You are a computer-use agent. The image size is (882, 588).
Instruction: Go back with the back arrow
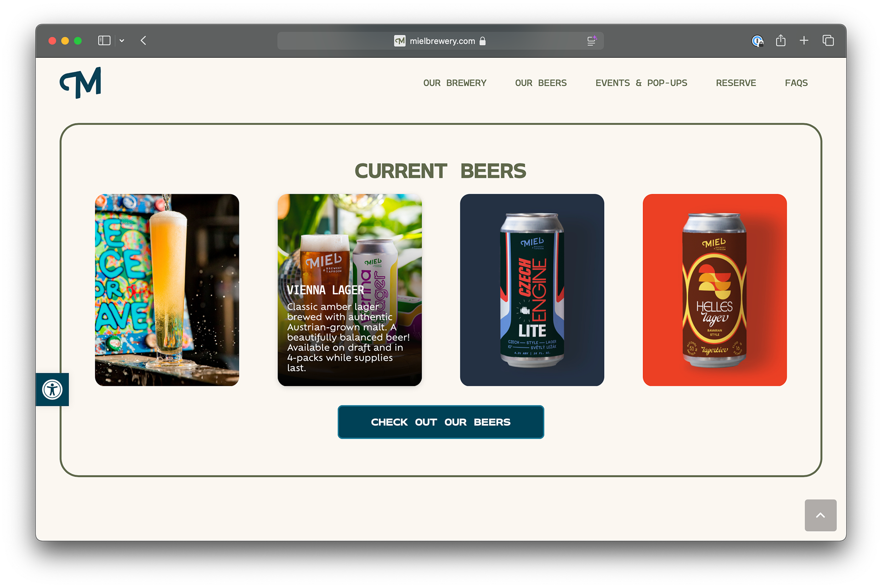point(143,40)
